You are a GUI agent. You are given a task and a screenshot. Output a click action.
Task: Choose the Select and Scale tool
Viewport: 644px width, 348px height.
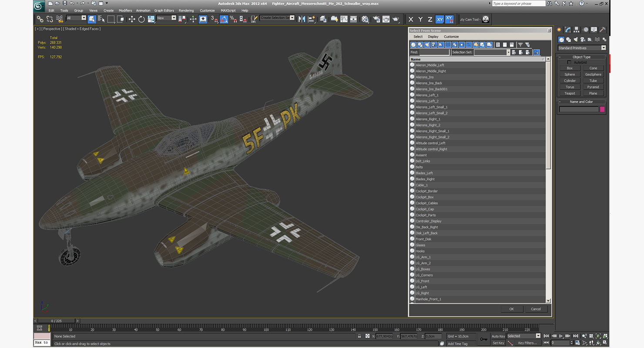click(151, 19)
